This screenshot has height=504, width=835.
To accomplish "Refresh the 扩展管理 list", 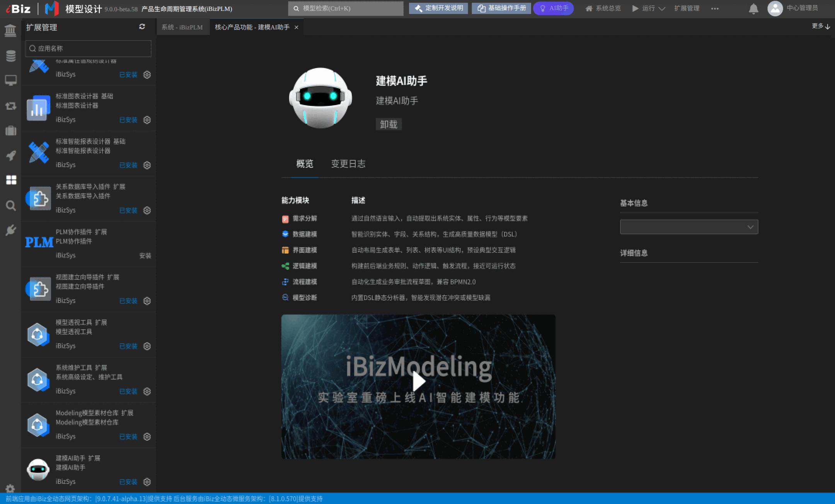I will click(142, 27).
